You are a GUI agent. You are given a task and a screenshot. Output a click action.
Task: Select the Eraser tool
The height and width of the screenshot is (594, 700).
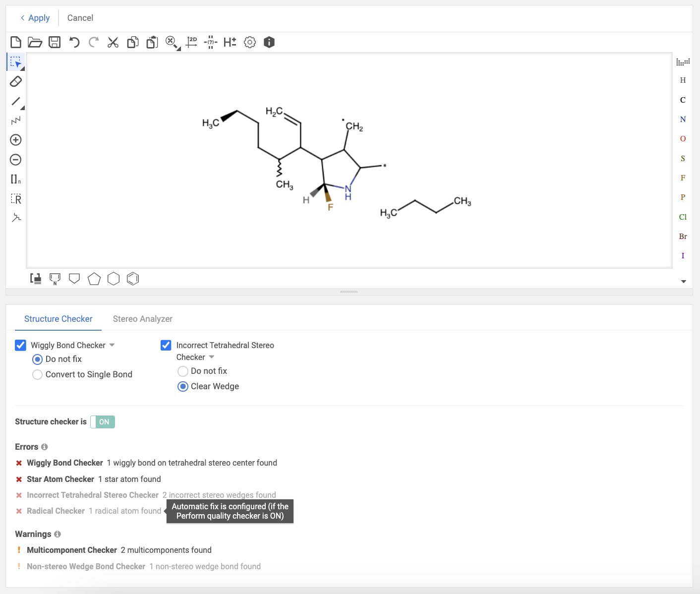(16, 81)
